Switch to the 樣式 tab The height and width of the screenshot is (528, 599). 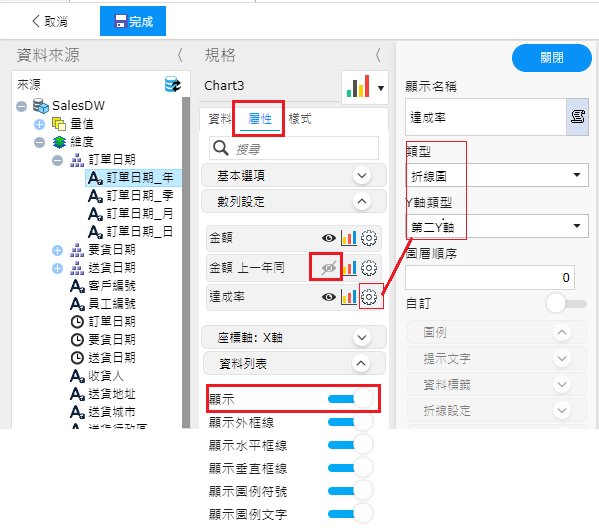coord(300,119)
